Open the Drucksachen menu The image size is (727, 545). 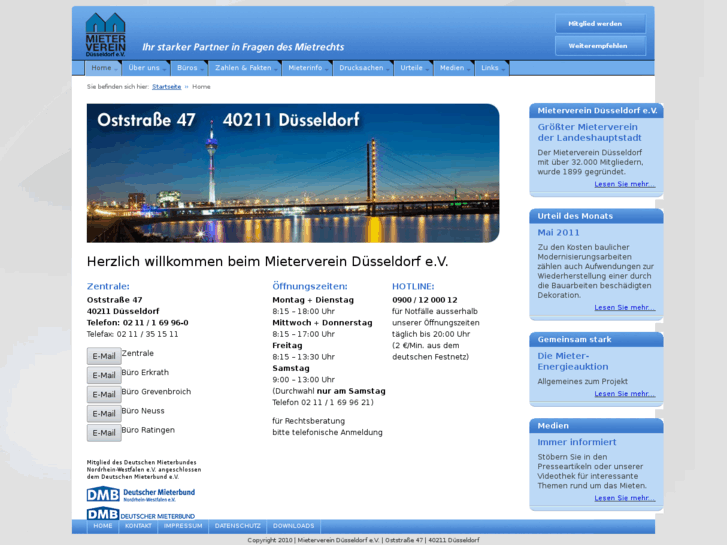tap(363, 68)
